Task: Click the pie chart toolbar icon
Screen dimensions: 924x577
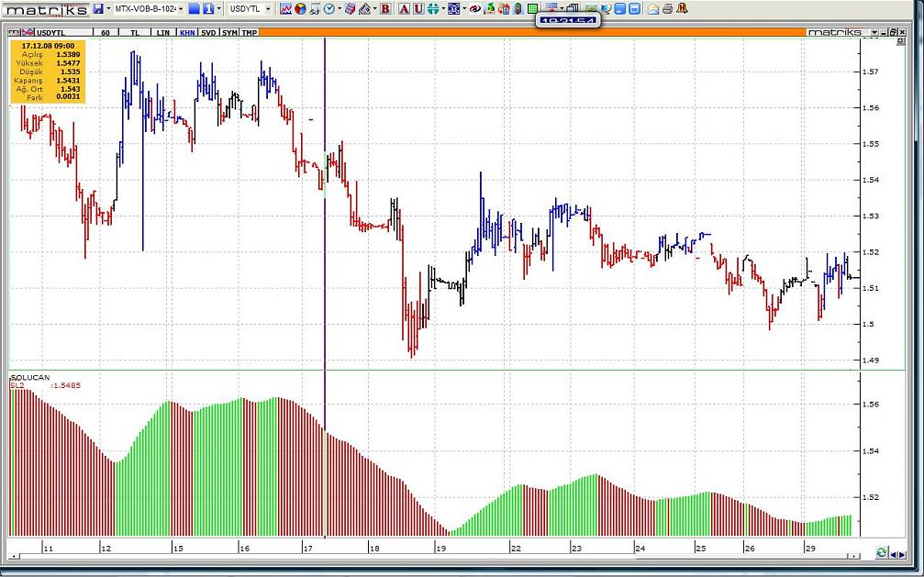Action: (x=300, y=8)
